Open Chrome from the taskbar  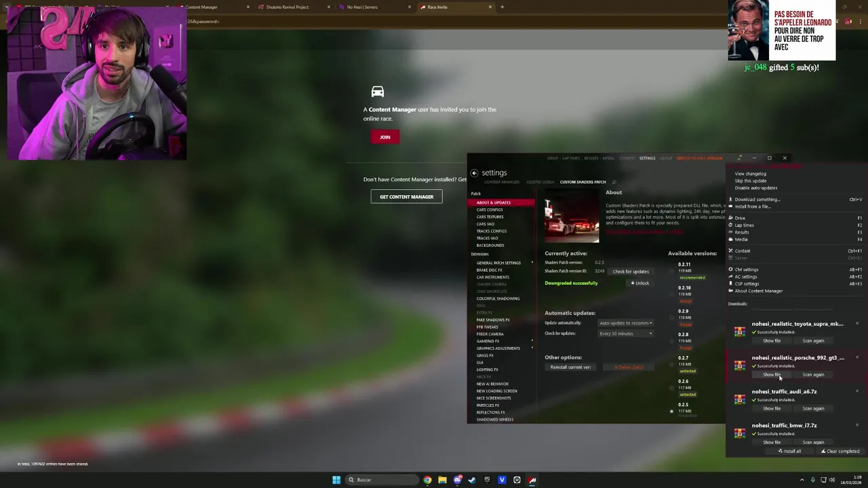click(427, 480)
